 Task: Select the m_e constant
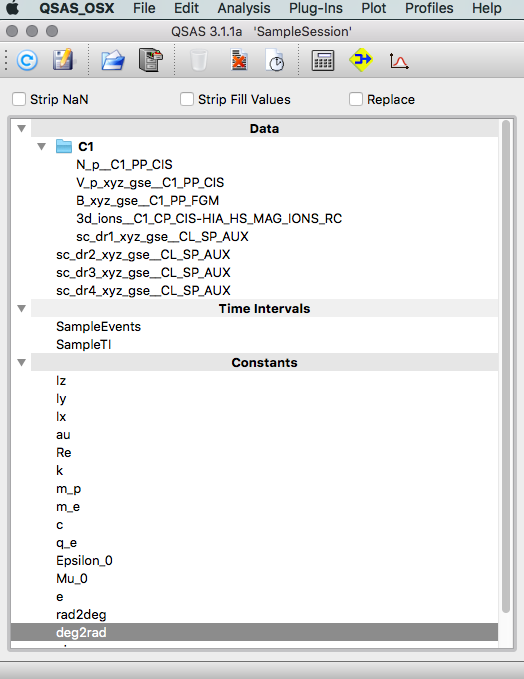pyautogui.click(x=68, y=507)
